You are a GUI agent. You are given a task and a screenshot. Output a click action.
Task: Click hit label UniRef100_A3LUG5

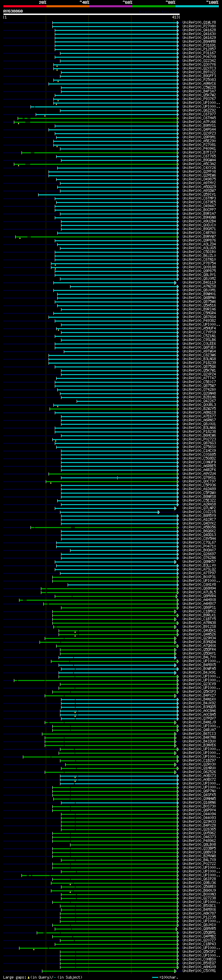tap(199, 248)
